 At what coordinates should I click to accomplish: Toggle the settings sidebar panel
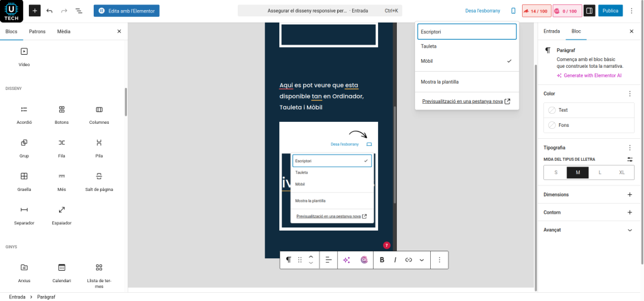tap(589, 11)
